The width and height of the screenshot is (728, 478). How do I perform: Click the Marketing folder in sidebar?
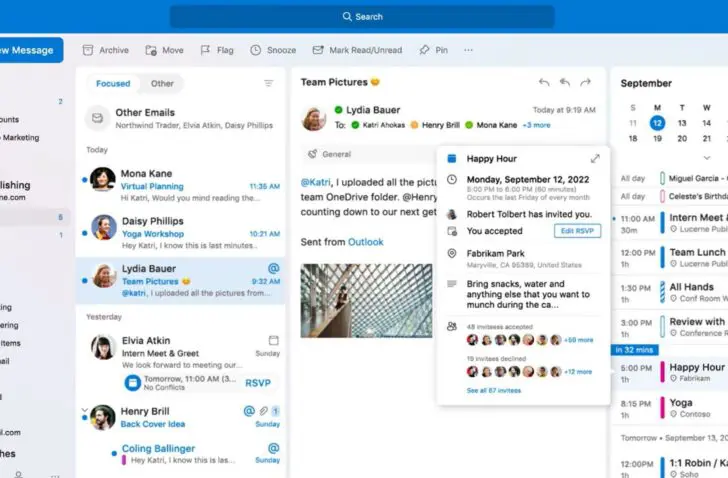[x=20, y=137]
